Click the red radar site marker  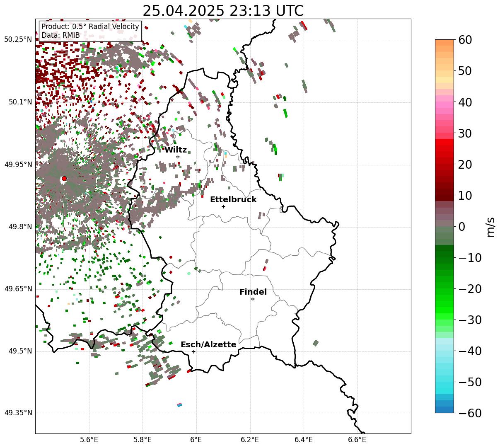(64, 179)
